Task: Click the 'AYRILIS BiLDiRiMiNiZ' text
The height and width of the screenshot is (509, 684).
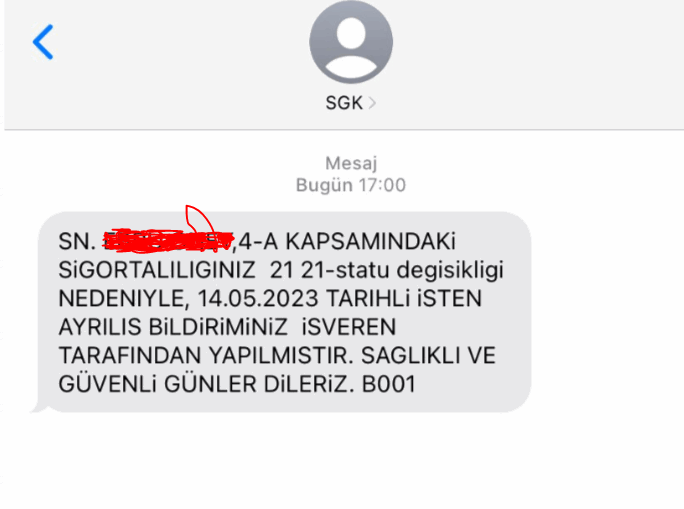Action: (173, 327)
